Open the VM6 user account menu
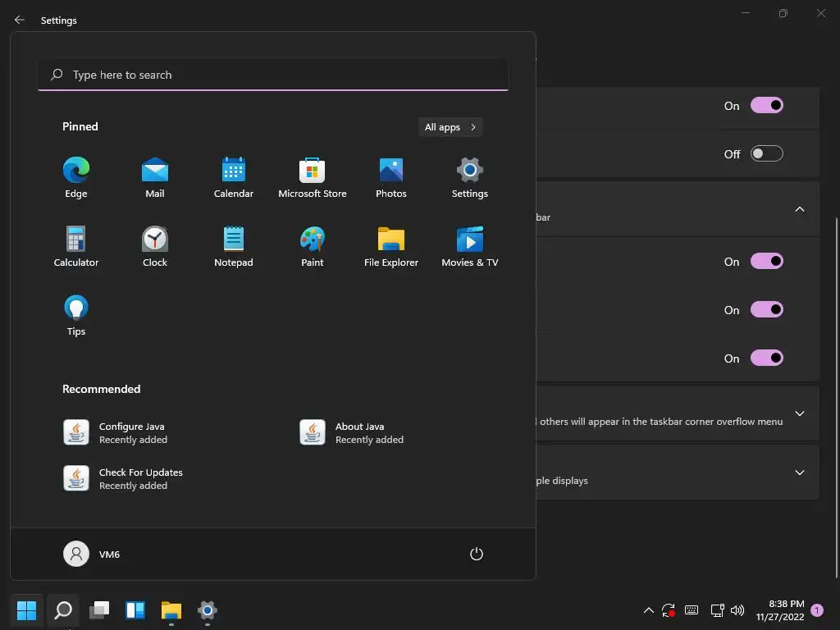This screenshot has height=630, width=840. pyautogui.click(x=92, y=554)
